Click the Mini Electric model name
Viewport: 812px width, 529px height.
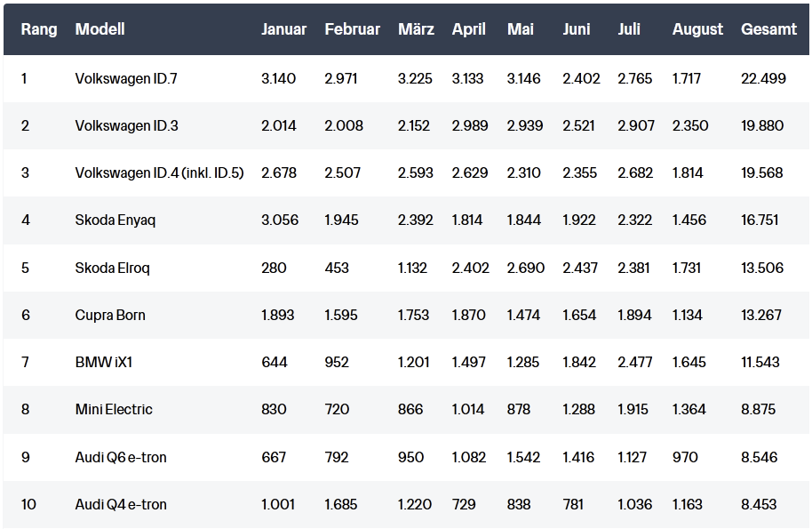(x=114, y=409)
